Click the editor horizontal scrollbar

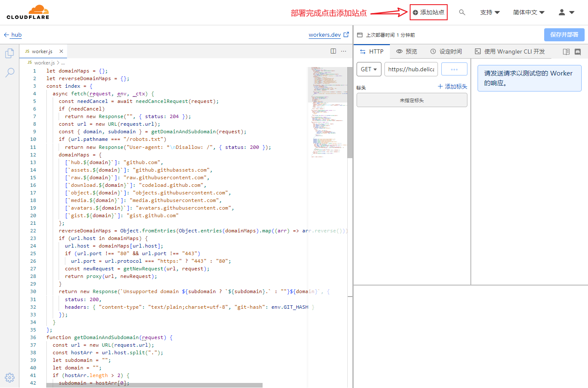pos(154,385)
